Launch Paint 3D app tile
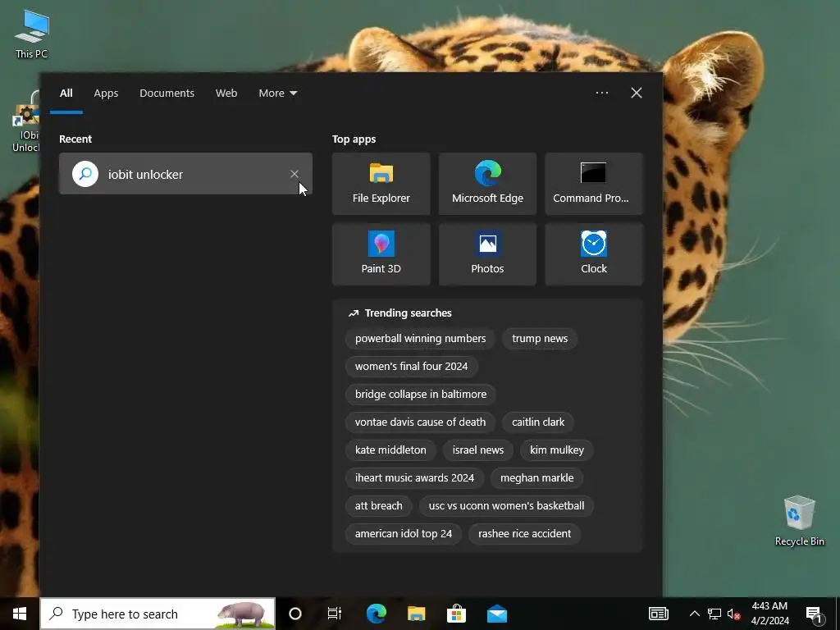This screenshot has height=630, width=840. pyautogui.click(x=381, y=254)
